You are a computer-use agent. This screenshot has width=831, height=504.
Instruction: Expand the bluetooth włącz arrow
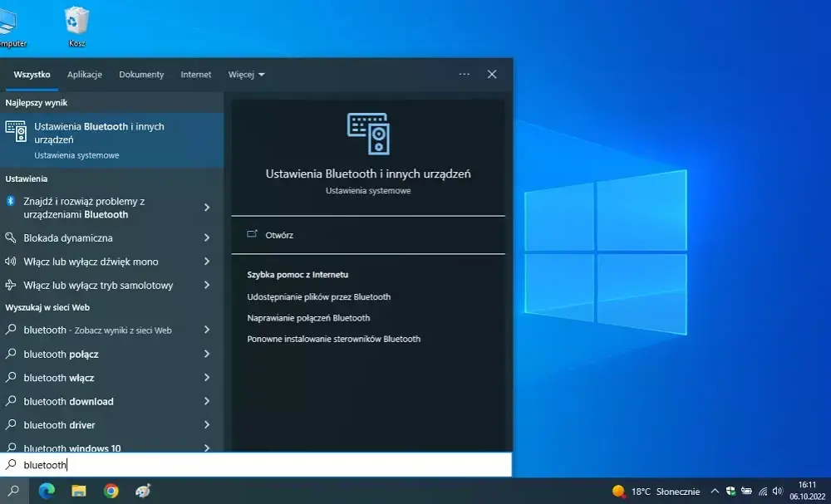point(207,378)
